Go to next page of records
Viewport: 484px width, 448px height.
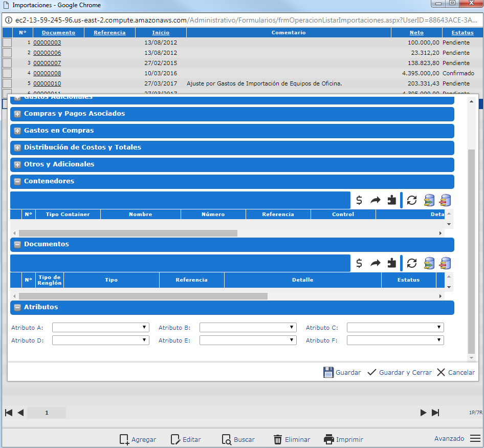coord(423,413)
